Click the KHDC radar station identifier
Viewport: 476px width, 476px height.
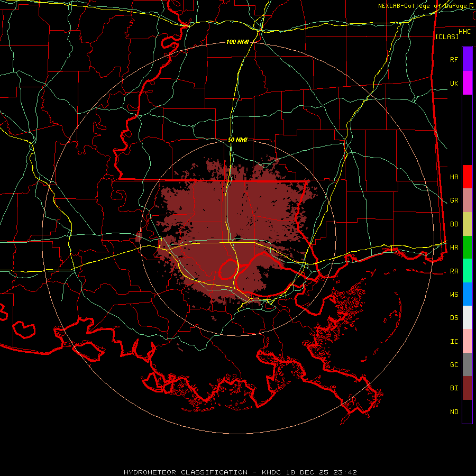point(272,472)
